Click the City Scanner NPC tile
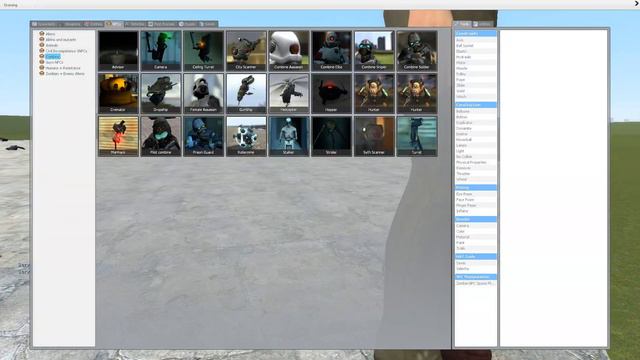Screen dimensions: 640x360 [246, 51]
